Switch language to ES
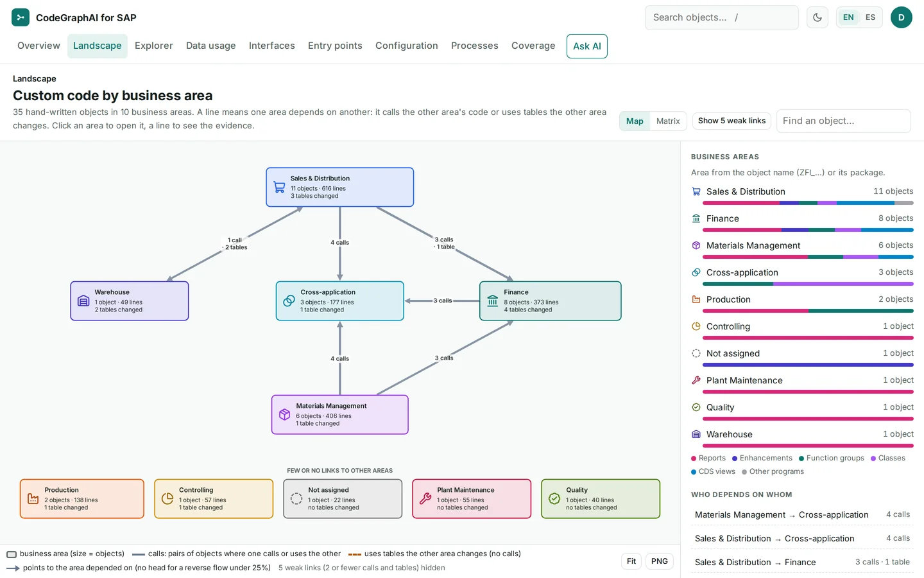Image resolution: width=924 pixels, height=578 pixels. pos(870,17)
